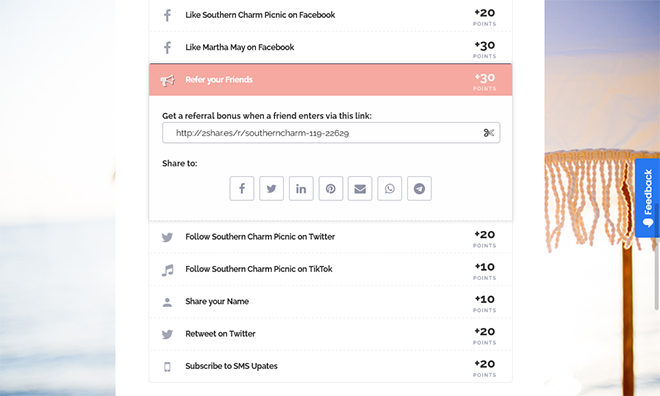The image size is (660, 396).
Task: Expand Like Martha May on Facebook
Action: [x=330, y=47]
